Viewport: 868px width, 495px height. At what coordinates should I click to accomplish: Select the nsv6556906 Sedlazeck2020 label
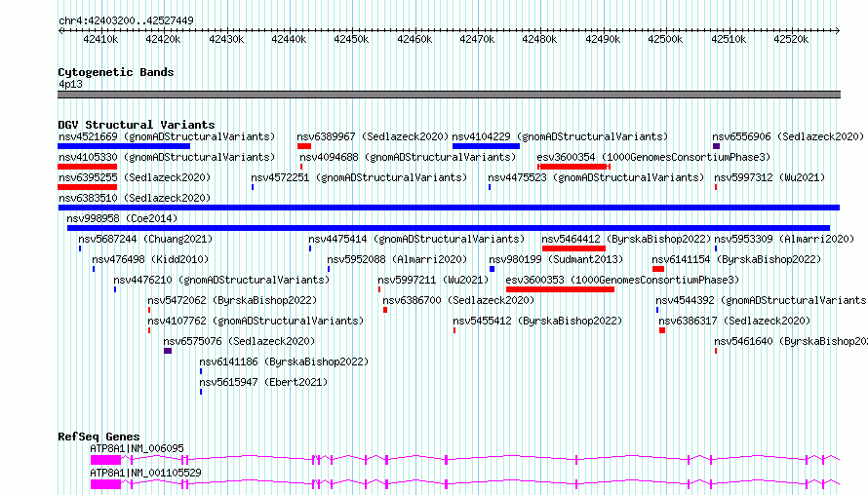point(788,136)
